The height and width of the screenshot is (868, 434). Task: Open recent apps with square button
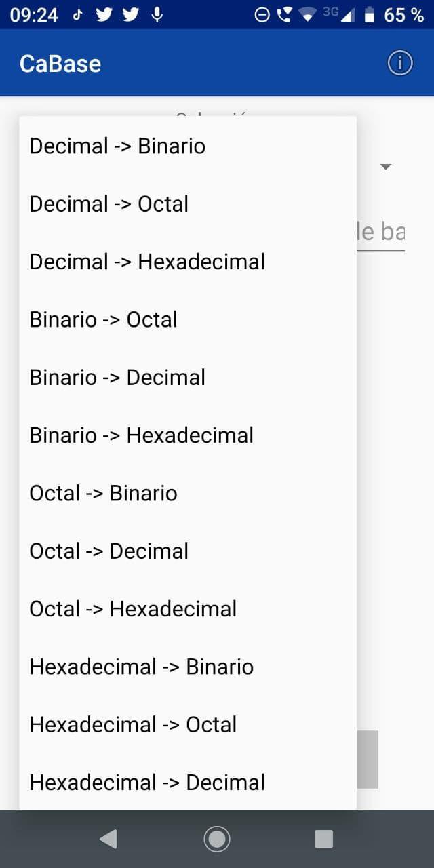[323, 840]
